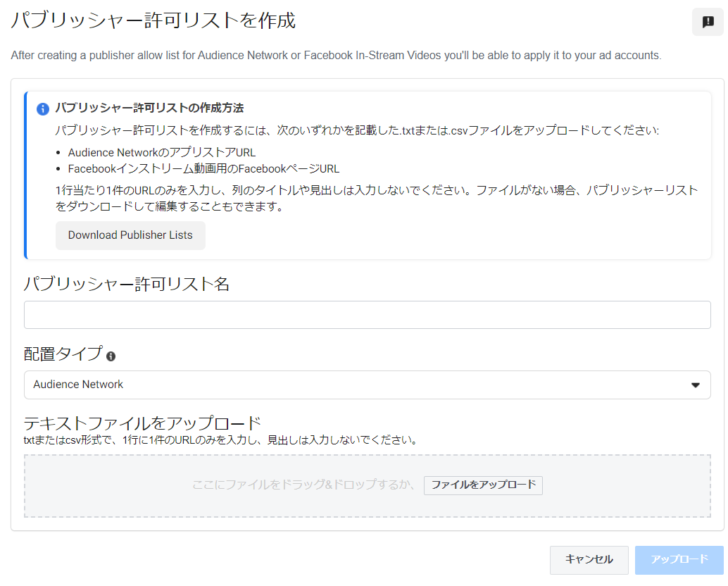Image resolution: width=728 pixels, height=586 pixels.
Task: Click the パブリッシャー許可リストの作成方法 banner heading
Action: click(x=149, y=108)
